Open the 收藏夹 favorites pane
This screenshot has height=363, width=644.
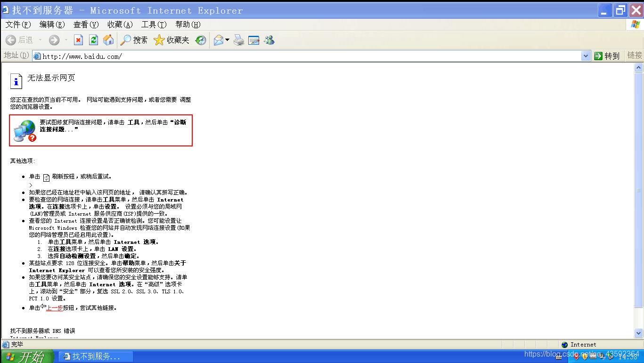[x=171, y=40]
